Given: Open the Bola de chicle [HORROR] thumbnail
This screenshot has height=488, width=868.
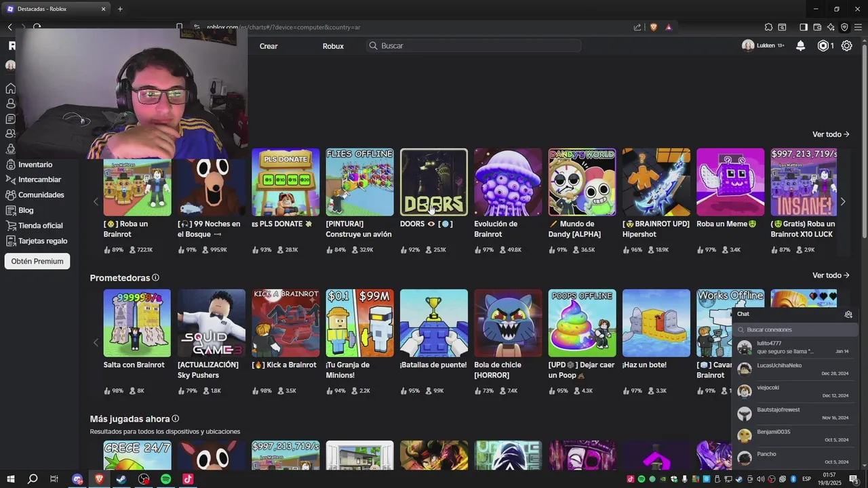Looking at the screenshot, I should point(508,323).
